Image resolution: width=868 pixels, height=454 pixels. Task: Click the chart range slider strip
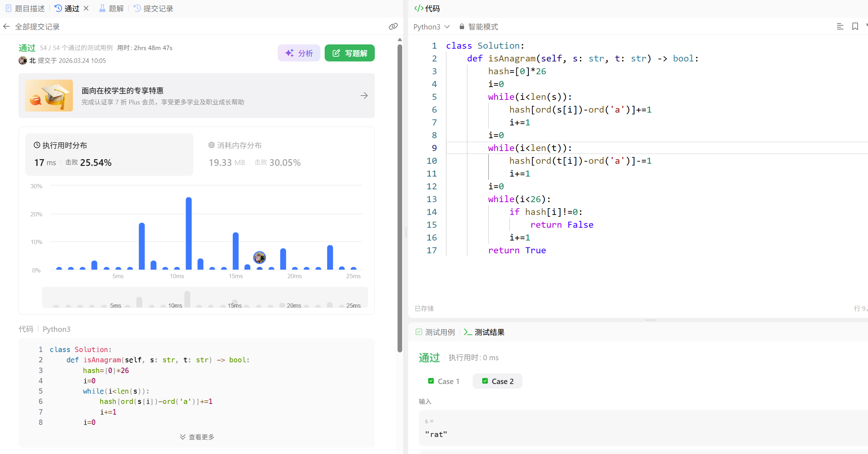pos(205,298)
